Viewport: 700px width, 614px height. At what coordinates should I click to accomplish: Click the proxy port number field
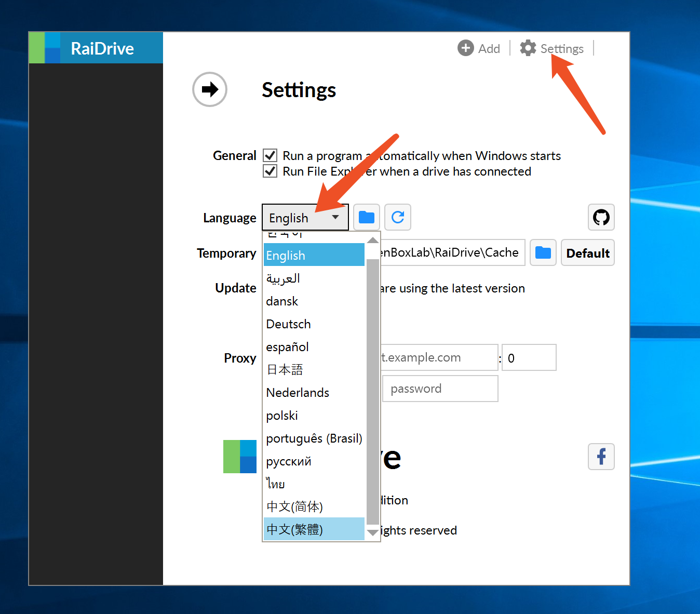[529, 358]
